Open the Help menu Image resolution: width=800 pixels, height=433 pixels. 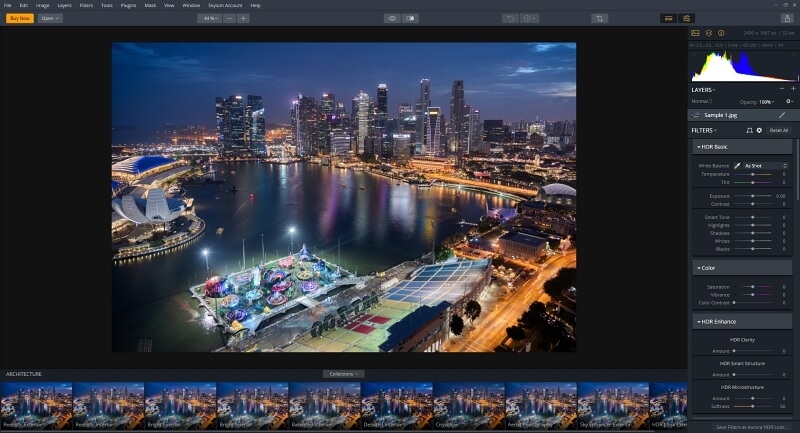click(x=256, y=5)
